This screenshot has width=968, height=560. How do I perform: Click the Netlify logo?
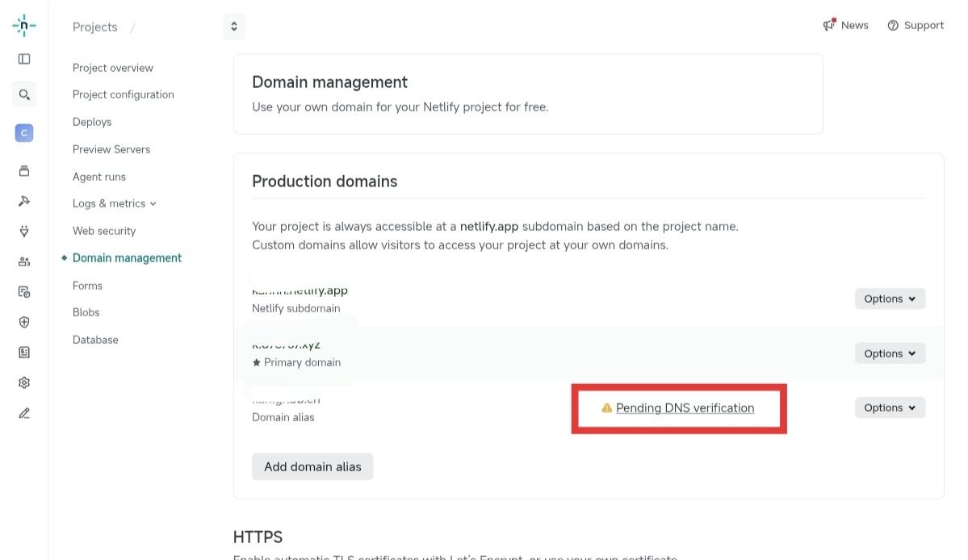click(x=24, y=25)
